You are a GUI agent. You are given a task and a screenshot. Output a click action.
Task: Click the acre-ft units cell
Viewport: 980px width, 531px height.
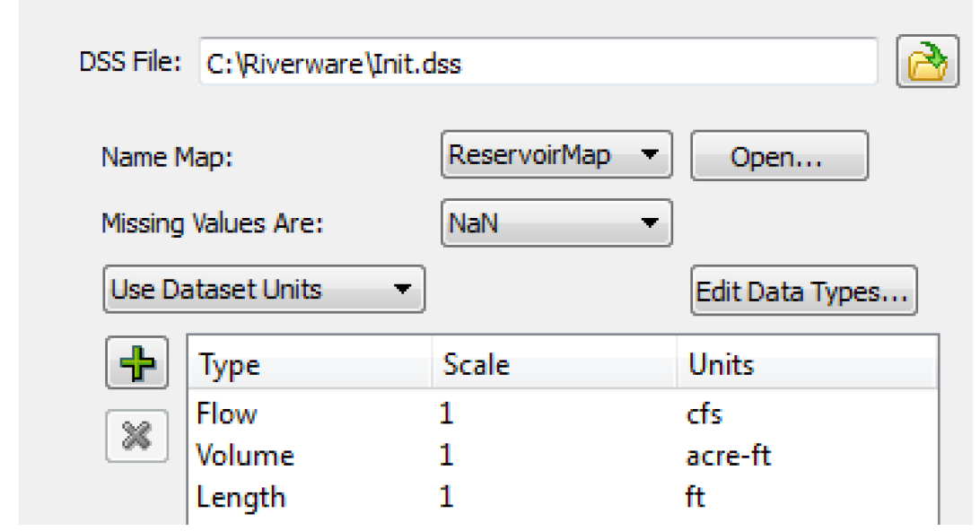click(728, 456)
